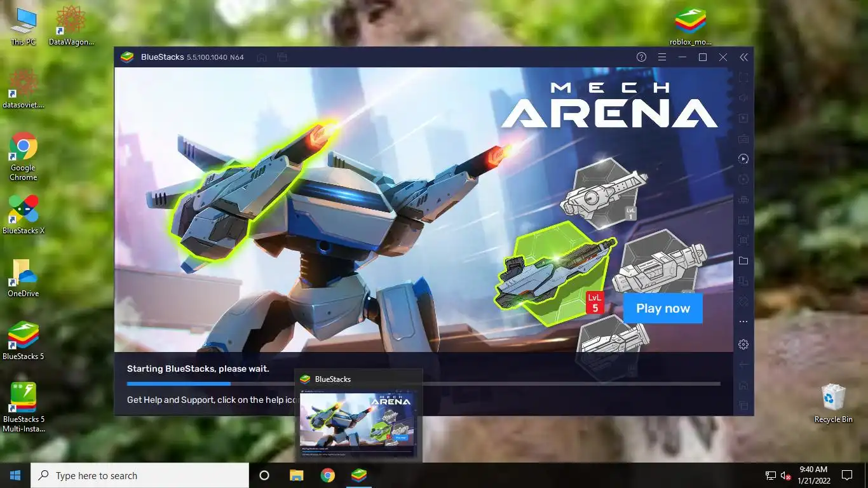Open Windows notification center icon
This screenshot has width=868, height=488.
point(846,475)
